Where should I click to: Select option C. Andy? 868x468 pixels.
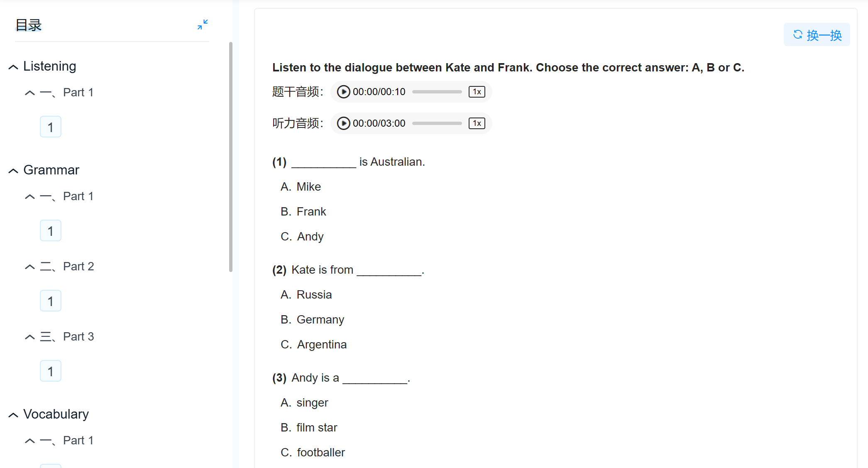click(302, 236)
